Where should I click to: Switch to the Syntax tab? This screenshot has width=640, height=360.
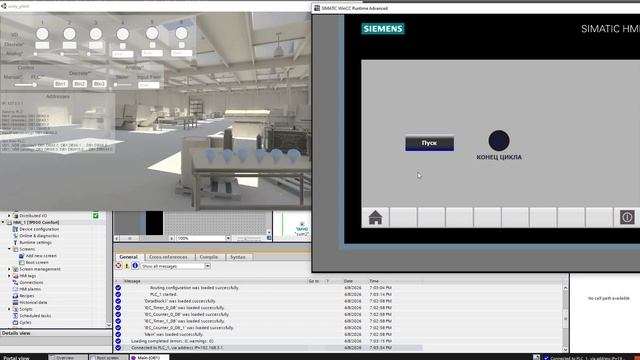point(238,257)
